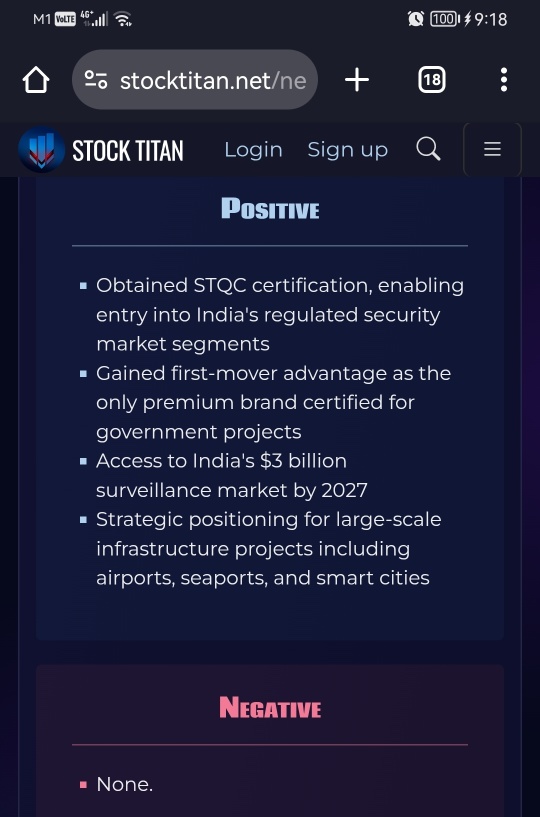The height and width of the screenshot is (817, 540).
Task: Select the infrastructure projects bullet text
Action: pyautogui.click(x=268, y=549)
